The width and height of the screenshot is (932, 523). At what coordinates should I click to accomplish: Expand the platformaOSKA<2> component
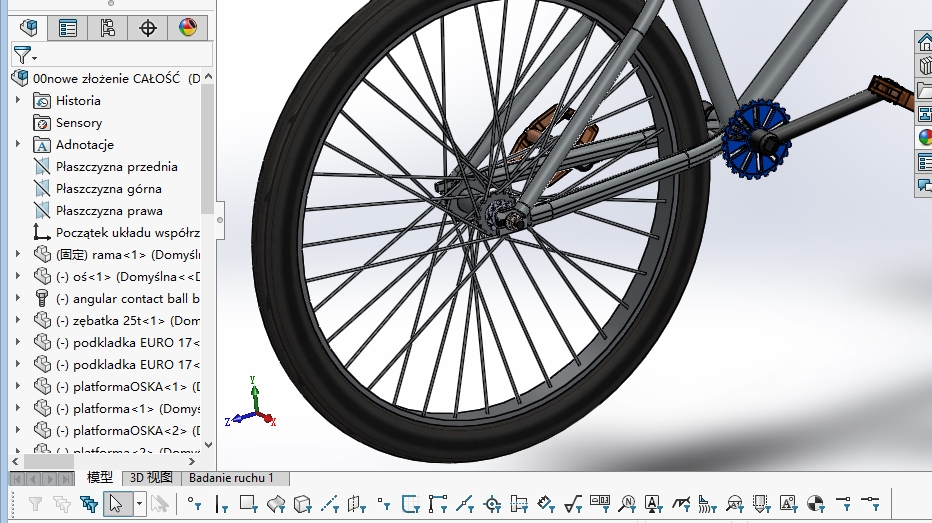18,430
